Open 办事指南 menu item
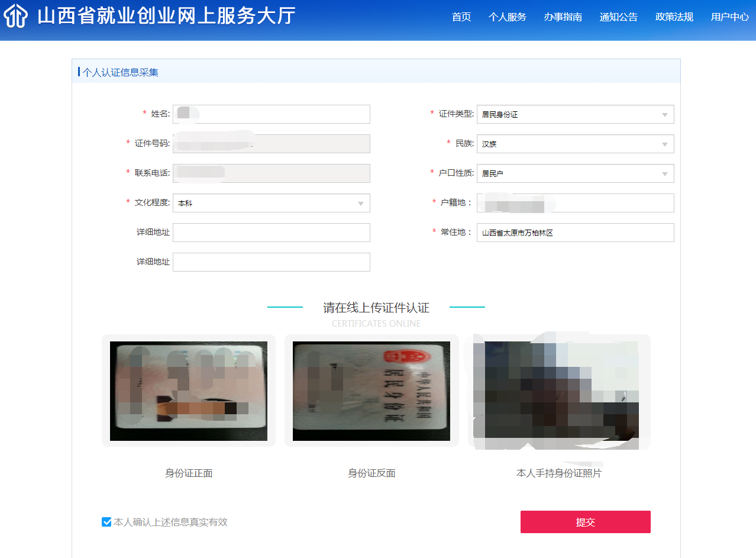The width and height of the screenshot is (756, 558). point(563,17)
